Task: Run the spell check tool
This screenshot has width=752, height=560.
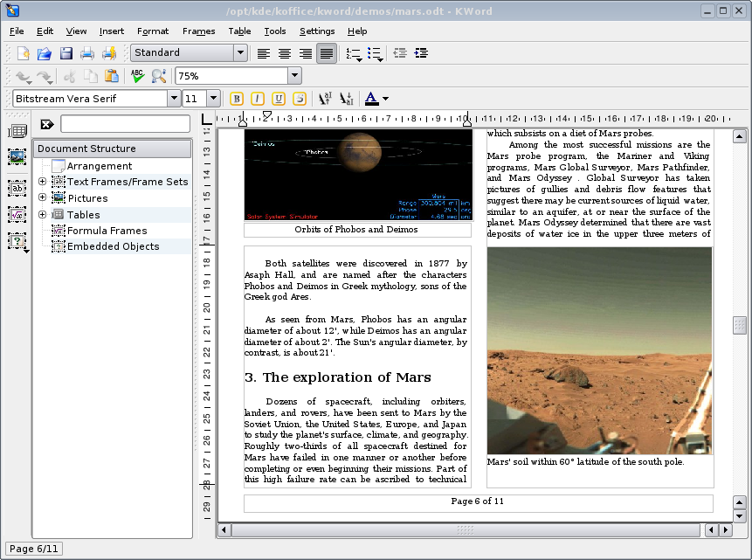Action: click(x=137, y=76)
